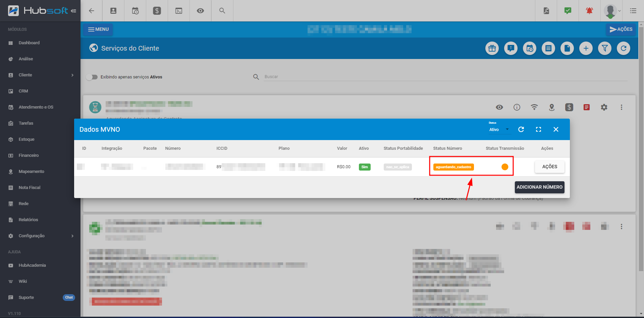The width and height of the screenshot is (644, 318).
Task: Expand Dados MVNO dialog to fullscreen
Action: (x=538, y=129)
